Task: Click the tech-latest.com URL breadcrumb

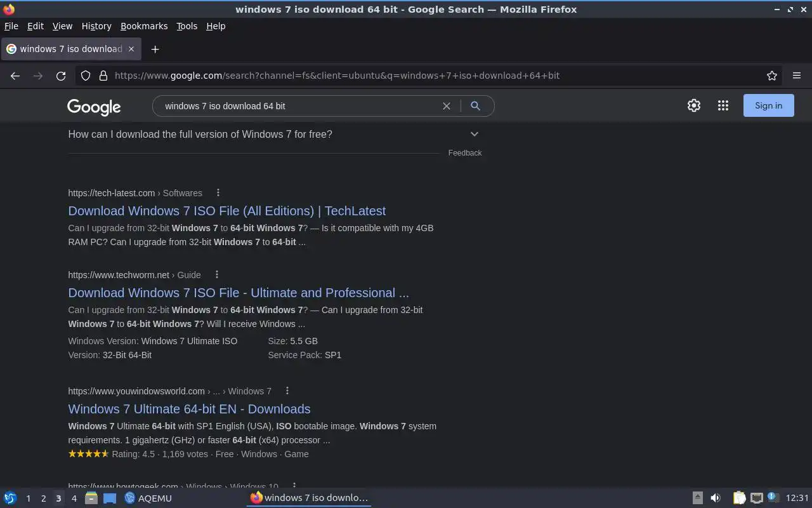Action: click(135, 193)
